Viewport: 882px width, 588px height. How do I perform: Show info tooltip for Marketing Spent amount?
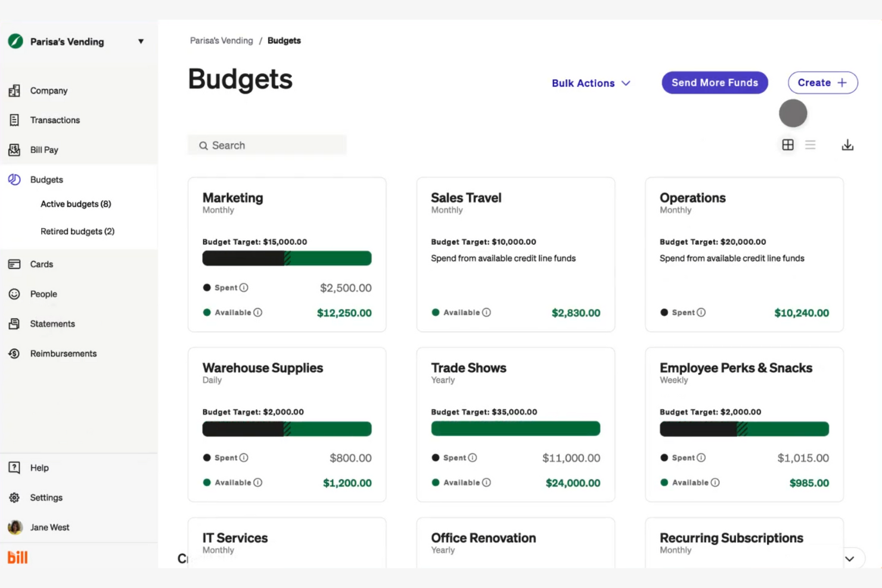244,287
